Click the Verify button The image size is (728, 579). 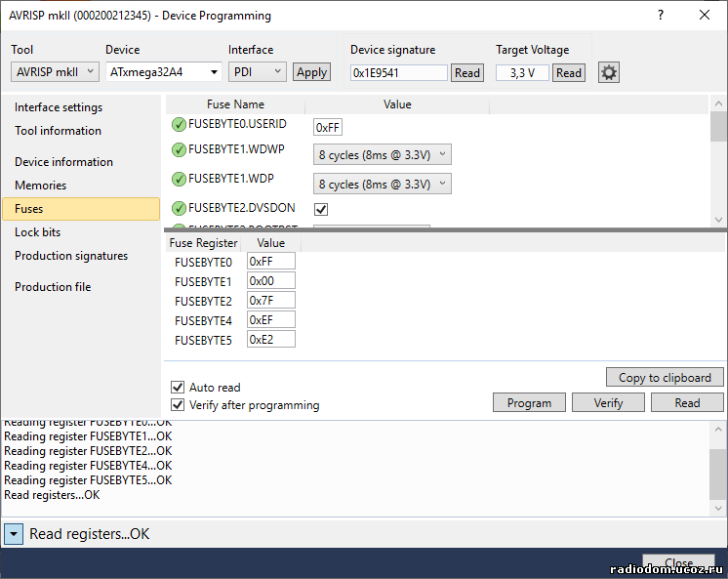(x=608, y=403)
